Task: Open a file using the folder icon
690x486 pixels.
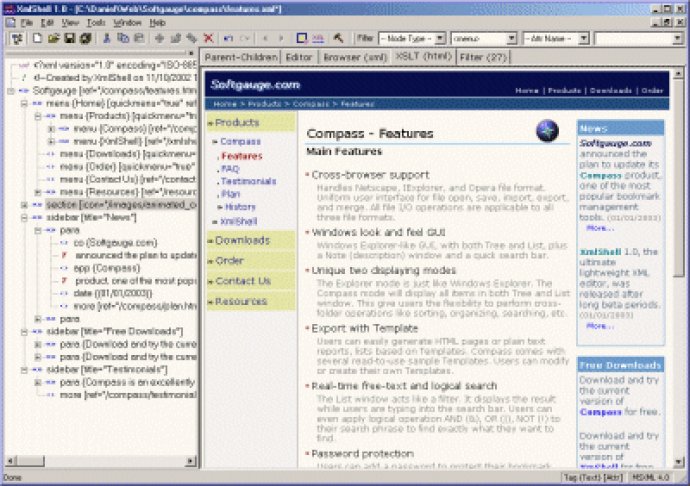Action: click(54, 39)
